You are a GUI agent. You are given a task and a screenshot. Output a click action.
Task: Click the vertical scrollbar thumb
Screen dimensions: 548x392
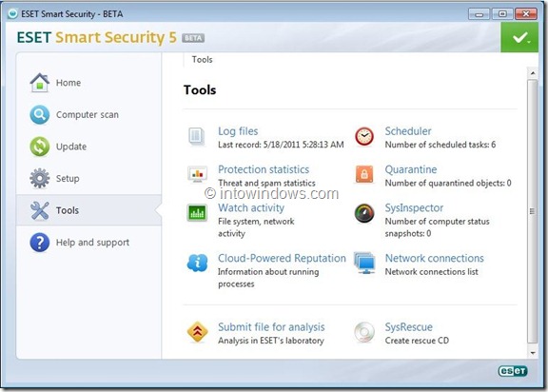[x=533, y=211]
